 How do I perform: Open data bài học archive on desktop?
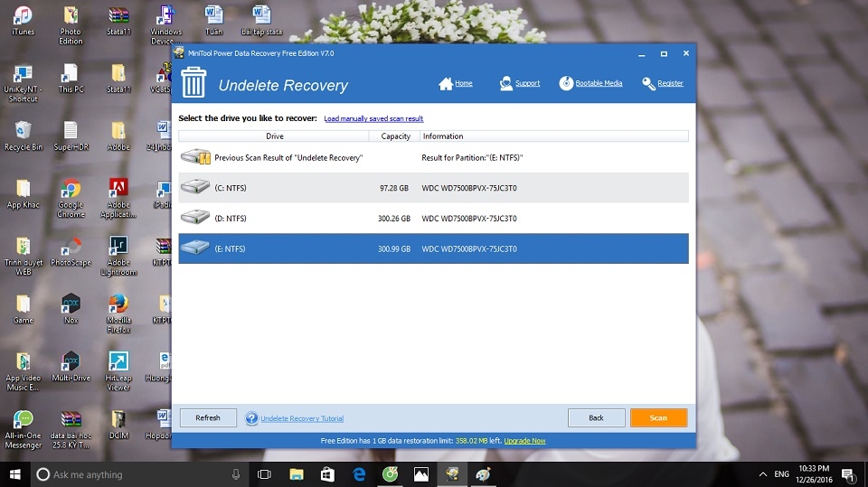tap(71, 429)
